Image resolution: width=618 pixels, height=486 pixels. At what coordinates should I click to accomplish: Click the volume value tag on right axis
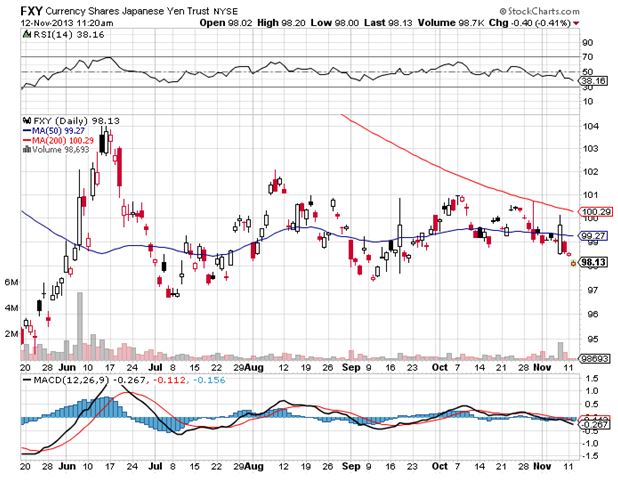tap(593, 357)
